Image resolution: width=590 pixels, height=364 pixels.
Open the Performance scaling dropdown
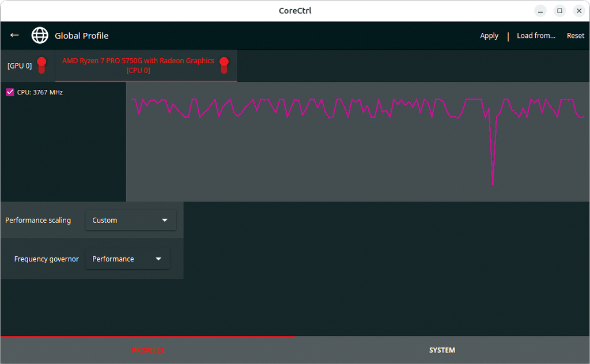click(130, 220)
